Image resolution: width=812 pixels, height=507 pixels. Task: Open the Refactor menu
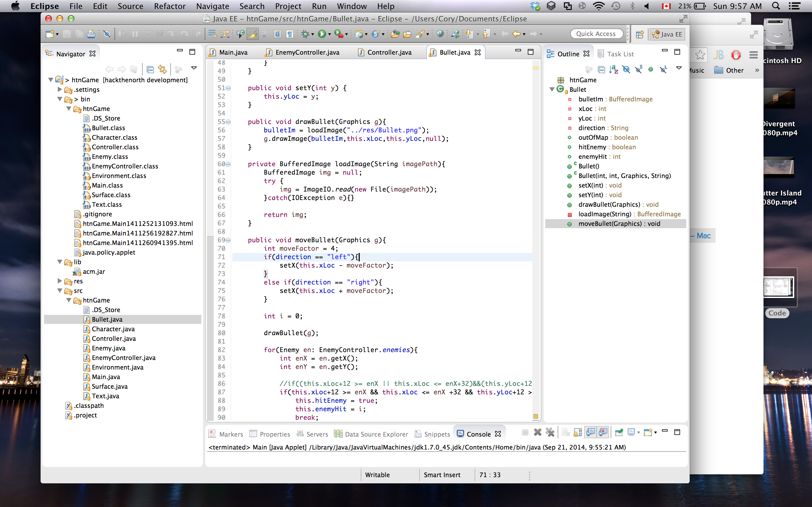(169, 6)
